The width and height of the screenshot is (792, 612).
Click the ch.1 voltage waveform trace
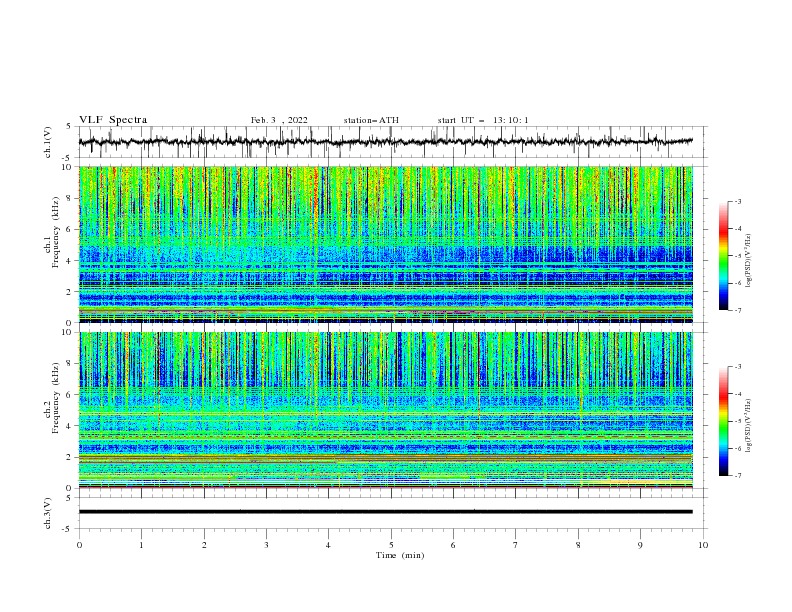[x=385, y=141]
